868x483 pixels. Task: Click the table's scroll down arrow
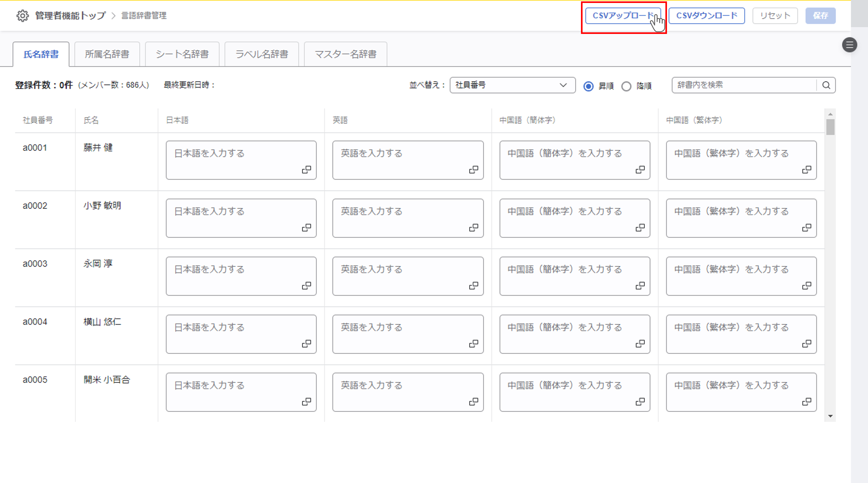(x=830, y=416)
